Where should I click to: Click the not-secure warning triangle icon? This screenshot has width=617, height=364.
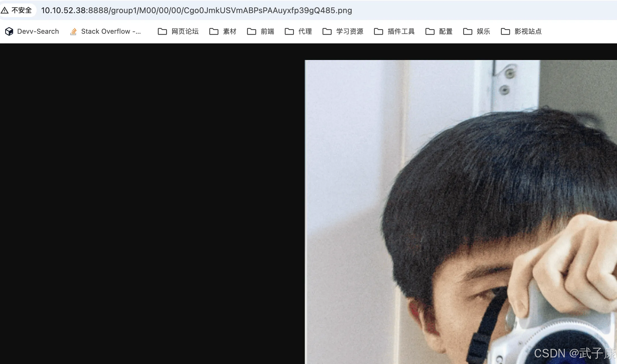coord(5,11)
